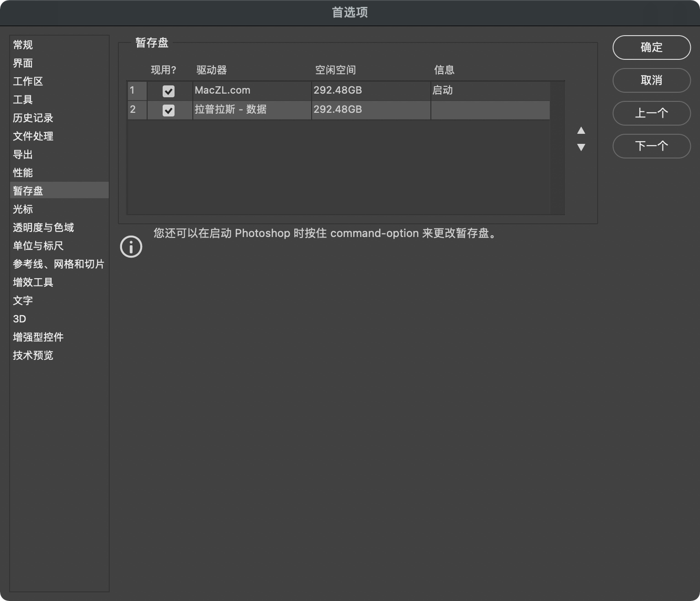The height and width of the screenshot is (601, 700).
Task: Uncheck the MacZL.com scratch disk checkbox
Action: [169, 91]
